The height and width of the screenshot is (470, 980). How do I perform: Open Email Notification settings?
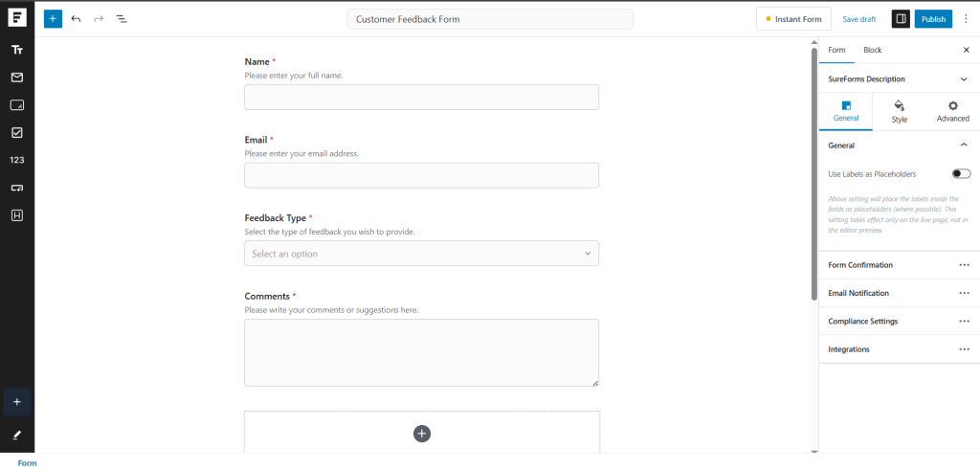[900, 293]
